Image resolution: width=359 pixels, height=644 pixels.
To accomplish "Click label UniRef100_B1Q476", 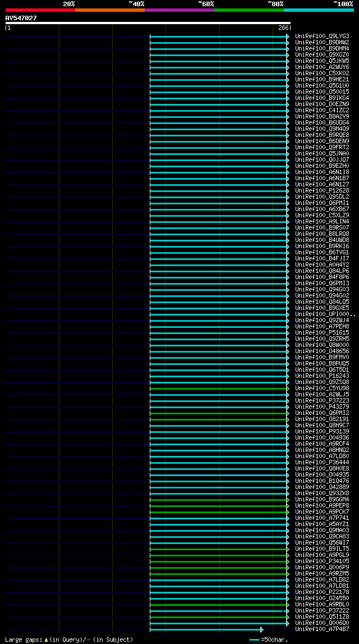I will 322,481.
